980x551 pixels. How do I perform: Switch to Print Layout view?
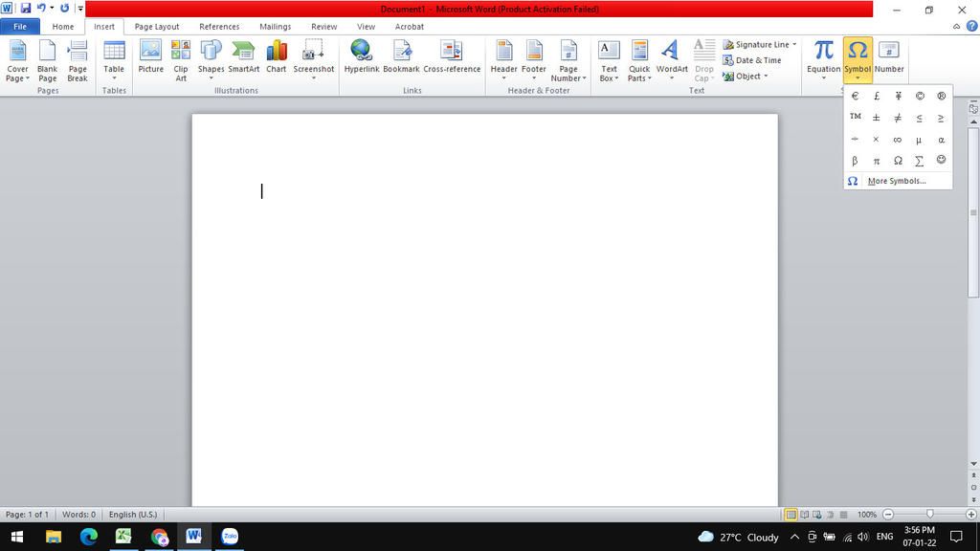click(791, 515)
